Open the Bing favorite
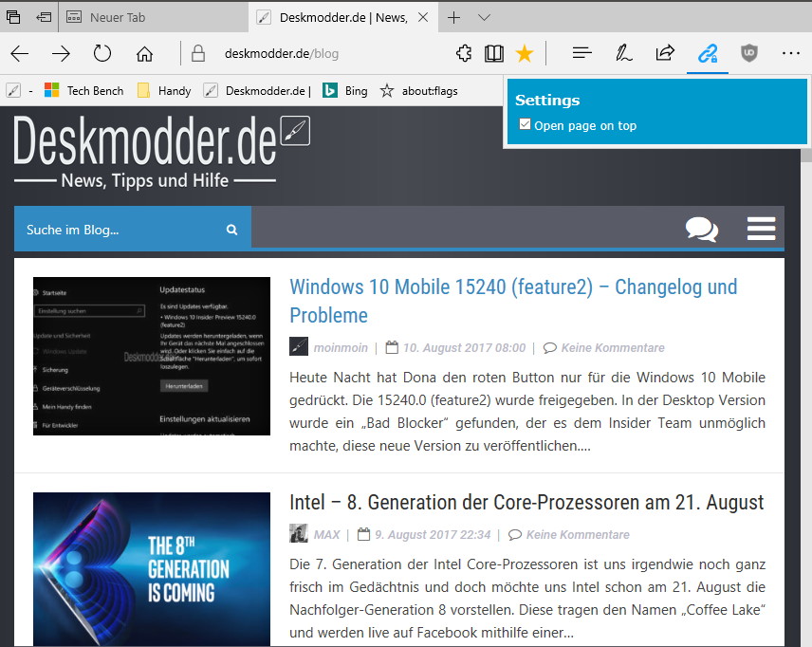This screenshot has width=812, height=647. pos(345,91)
